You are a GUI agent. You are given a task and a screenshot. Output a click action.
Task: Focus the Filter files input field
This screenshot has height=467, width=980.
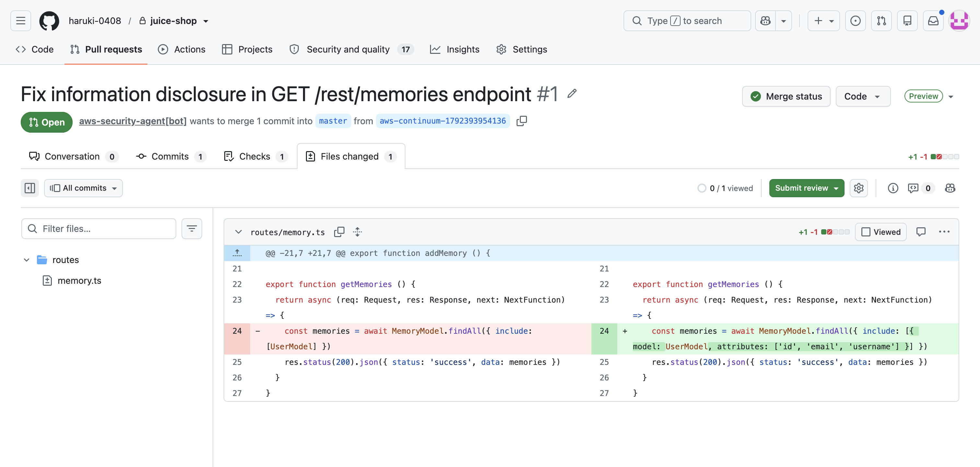pos(99,229)
